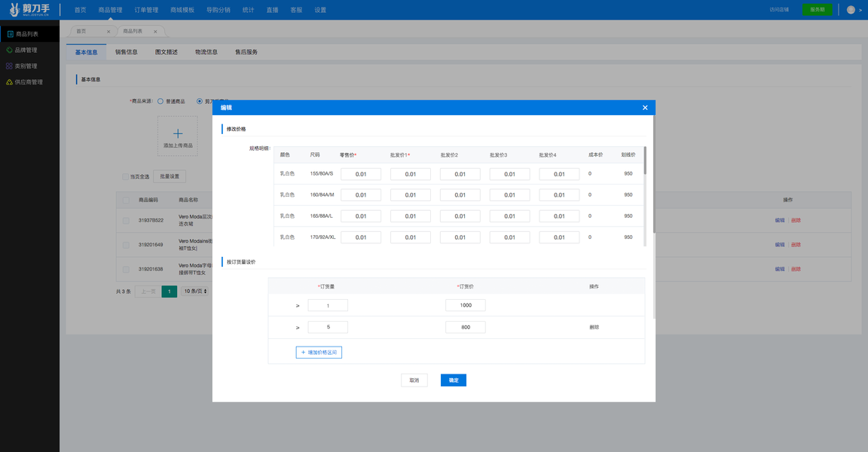Click the 剪刀手 logo icon
Image resolution: width=868 pixels, height=452 pixels.
[14, 9]
